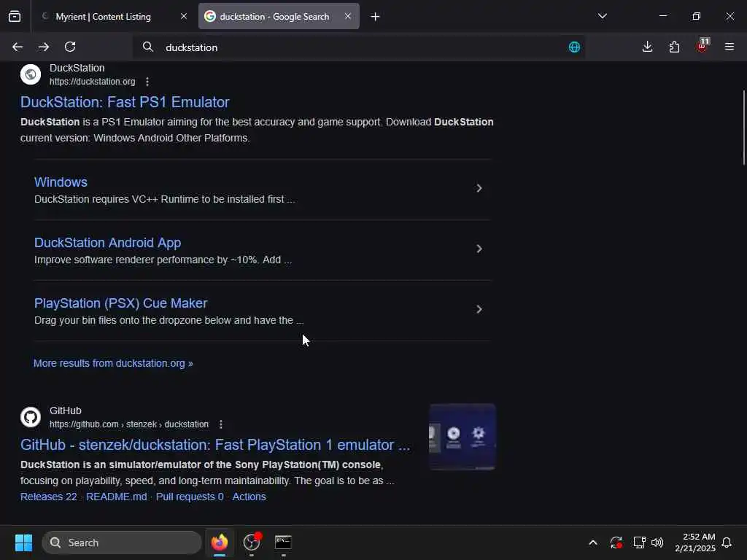Go forward one page
The width and height of the screenshot is (747, 560).
44,47
